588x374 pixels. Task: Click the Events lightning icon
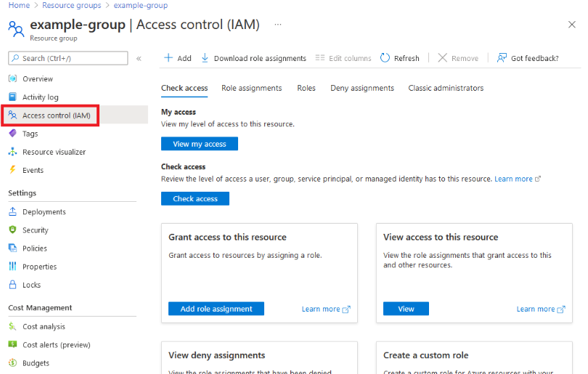tap(13, 169)
